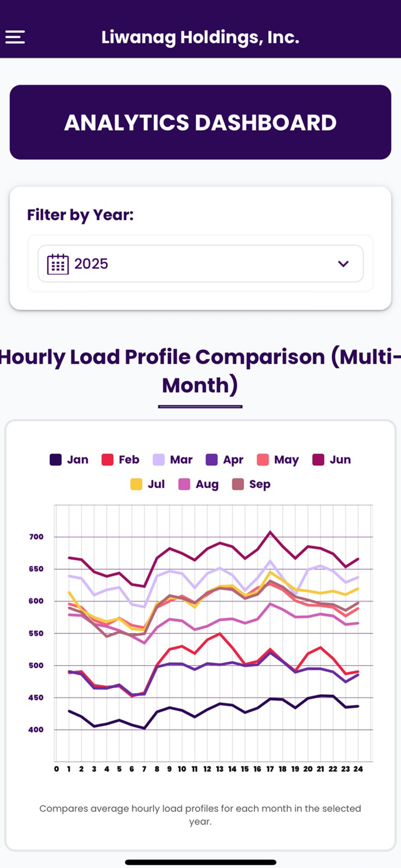
Task: Click the Jan line low at hour 7
Action: tap(144, 728)
